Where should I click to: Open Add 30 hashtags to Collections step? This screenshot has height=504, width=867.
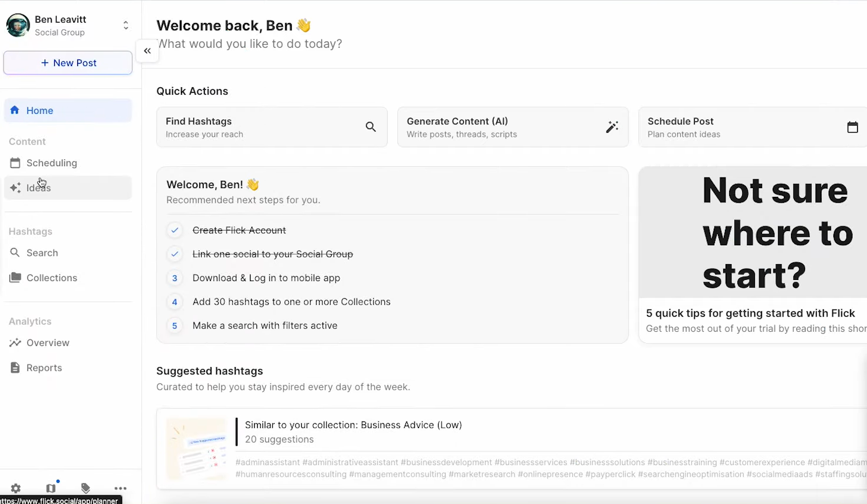click(292, 302)
